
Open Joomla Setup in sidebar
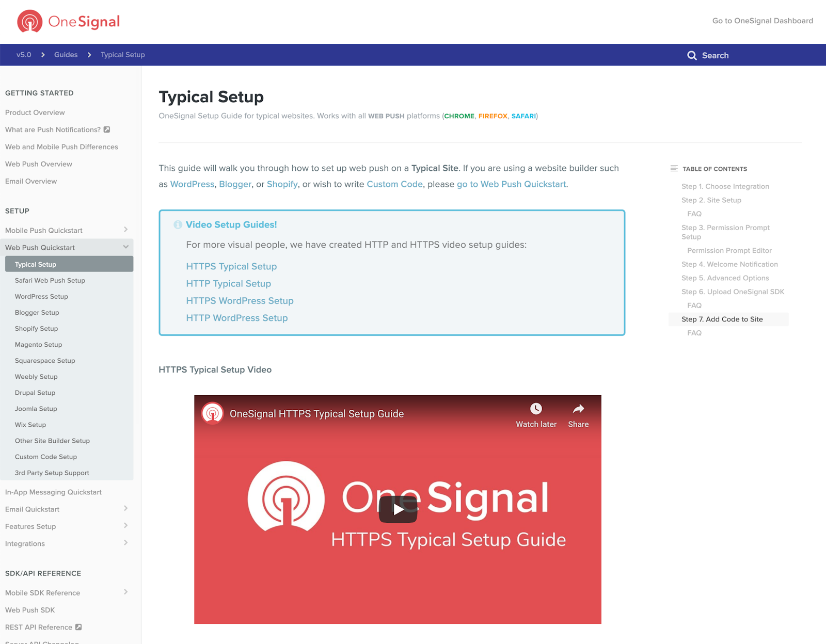click(x=36, y=408)
